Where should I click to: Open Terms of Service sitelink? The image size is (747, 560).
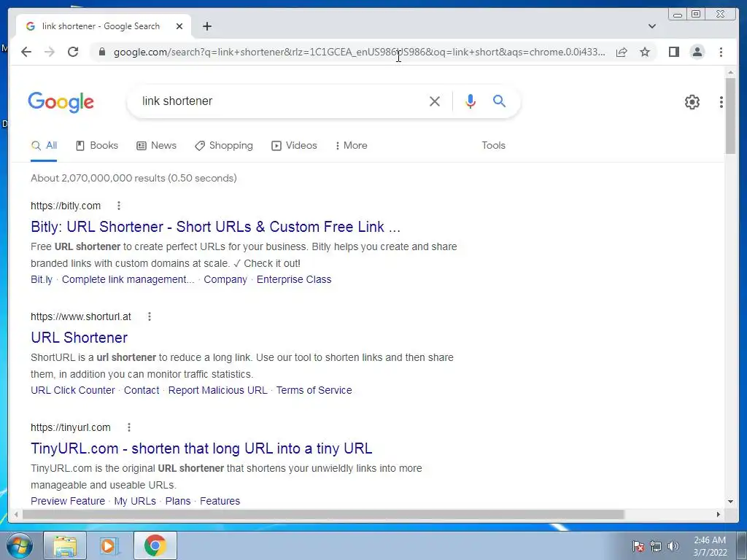pos(314,391)
